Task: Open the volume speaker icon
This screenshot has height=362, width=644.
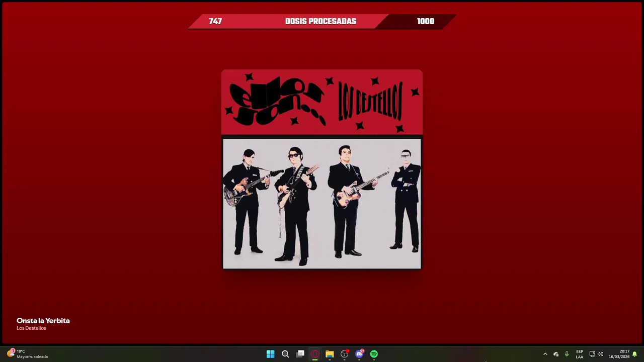Action: [600, 354]
